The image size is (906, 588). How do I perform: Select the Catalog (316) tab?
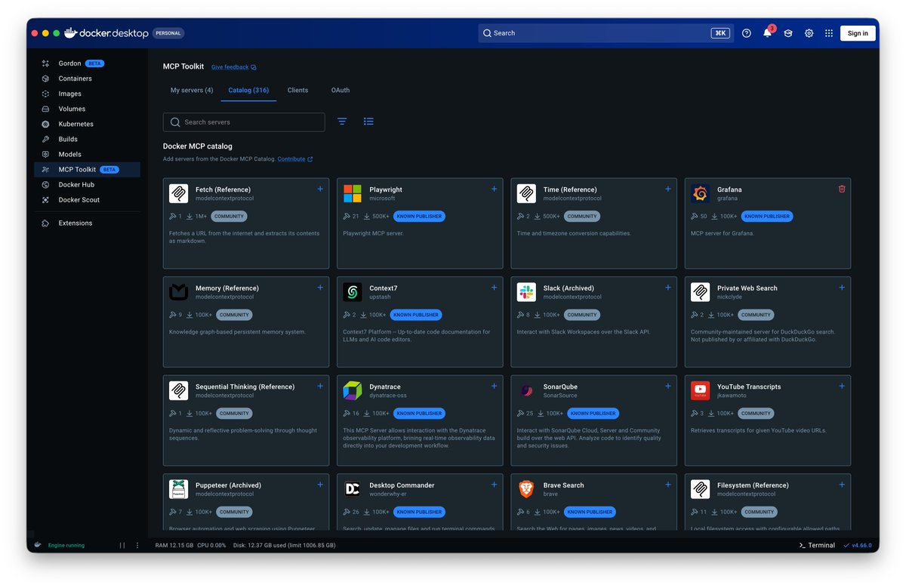coord(248,90)
